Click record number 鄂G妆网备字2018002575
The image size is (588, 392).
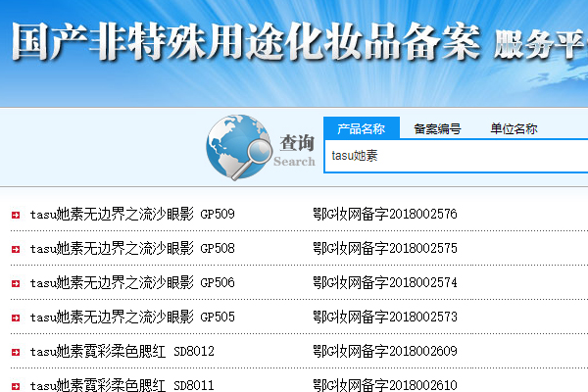coord(385,248)
